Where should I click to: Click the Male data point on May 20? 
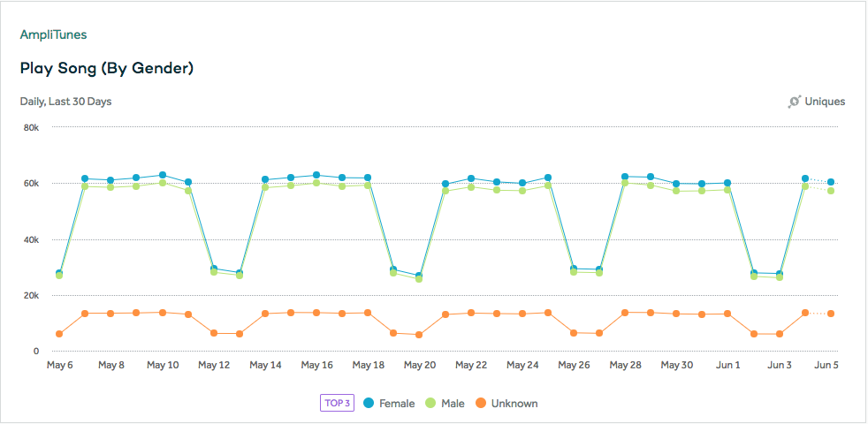click(x=419, y=279)
